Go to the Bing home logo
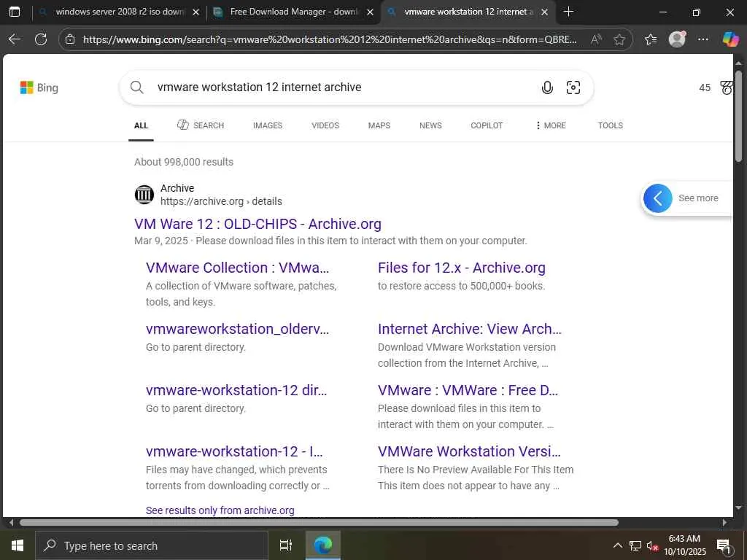Screen dimensions: 747x560 [x=39, y=87]
